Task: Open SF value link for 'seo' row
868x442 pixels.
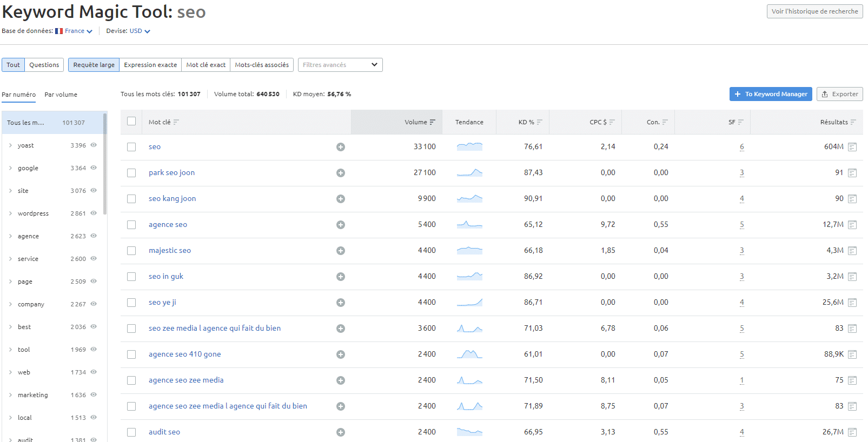Action: coord(742,147)
